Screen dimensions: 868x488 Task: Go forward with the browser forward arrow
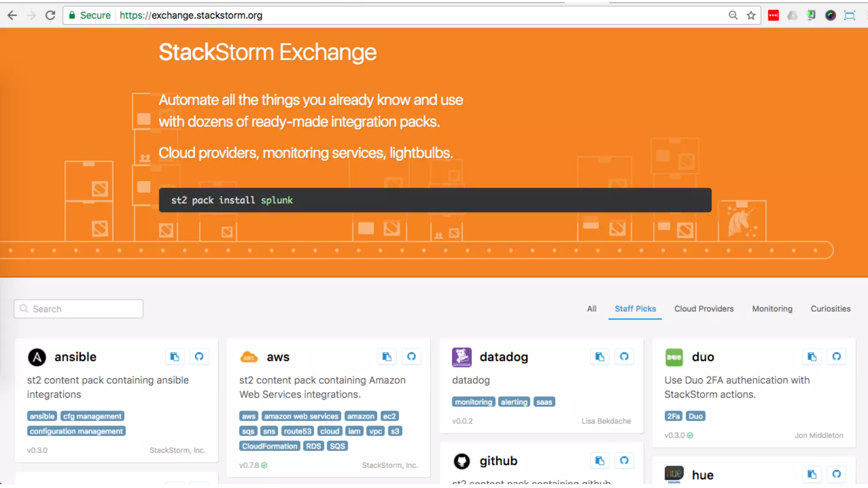coord(31,15)
